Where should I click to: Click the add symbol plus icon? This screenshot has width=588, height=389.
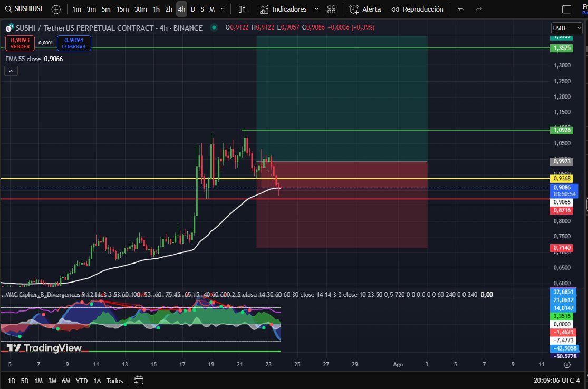coord(56,9)
